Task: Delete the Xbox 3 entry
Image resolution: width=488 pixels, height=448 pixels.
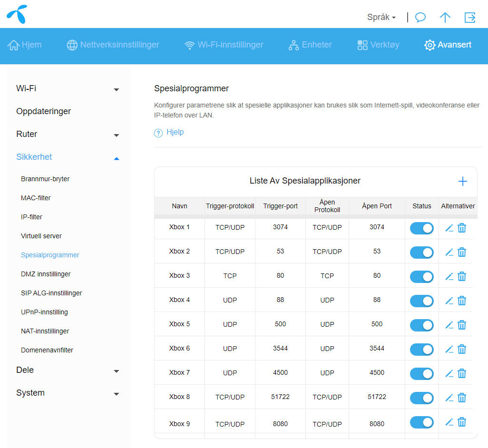Action: point(462,277)
